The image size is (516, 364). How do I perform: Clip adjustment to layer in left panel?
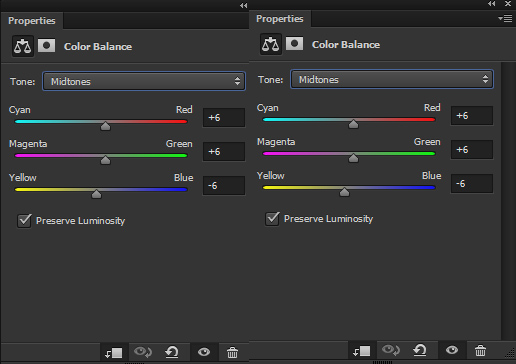[x=114, y=352]
